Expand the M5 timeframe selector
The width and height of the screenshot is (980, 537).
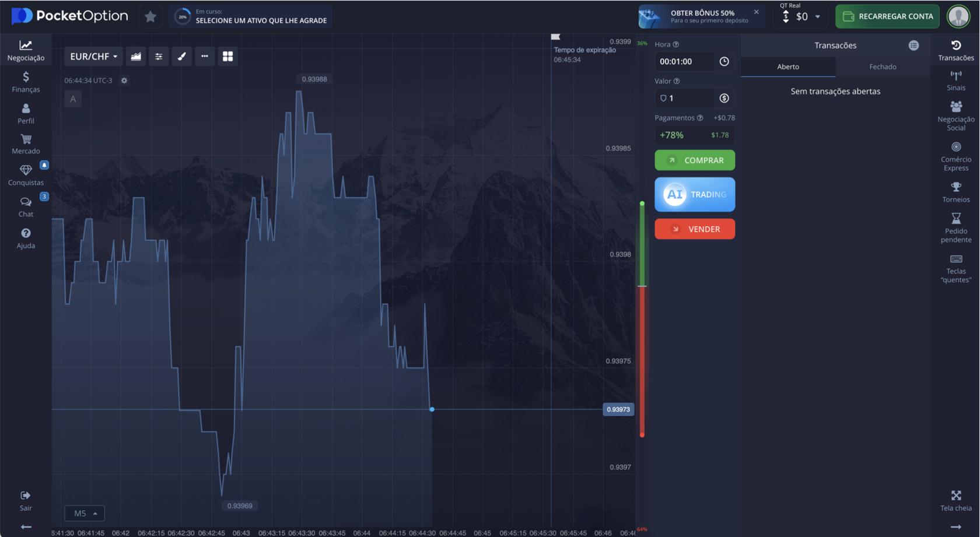tap(85, 513)
